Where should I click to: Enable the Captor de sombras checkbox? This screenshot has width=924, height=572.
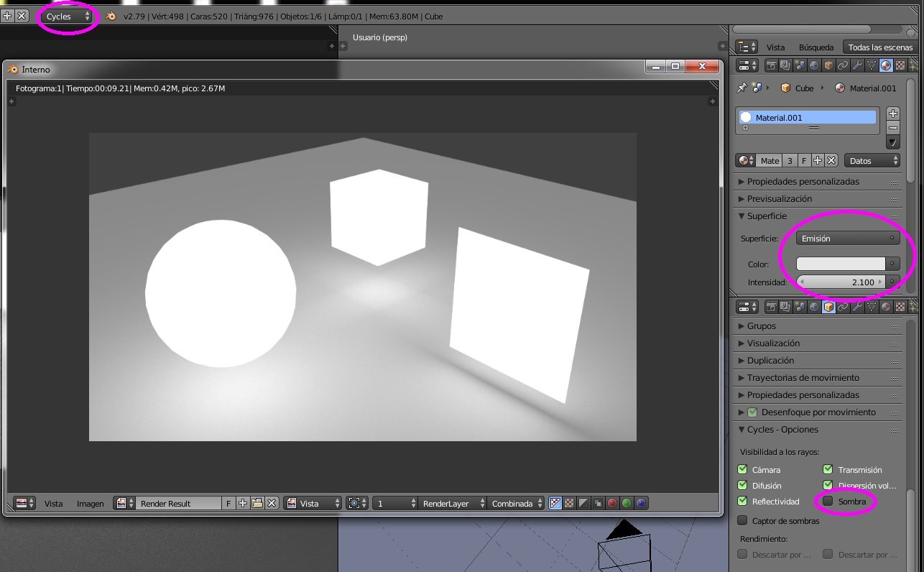[743, 521]
